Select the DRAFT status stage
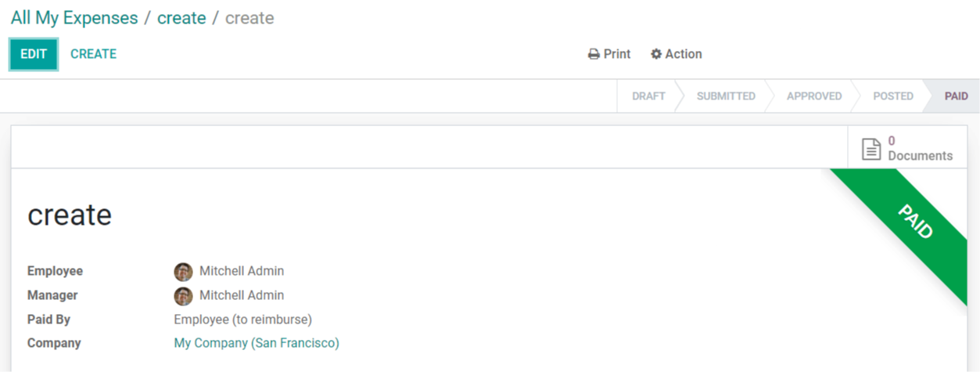The image size is (980, 372). [648, 96]
